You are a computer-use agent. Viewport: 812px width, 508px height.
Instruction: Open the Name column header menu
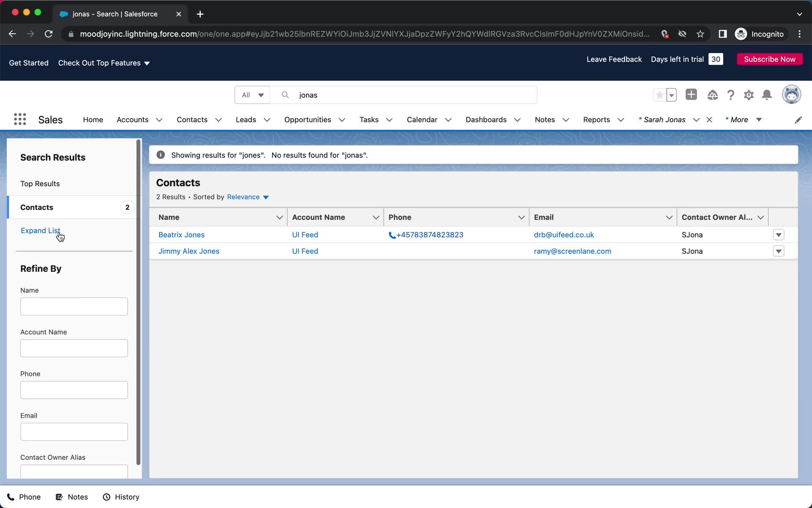click(279, 217)
